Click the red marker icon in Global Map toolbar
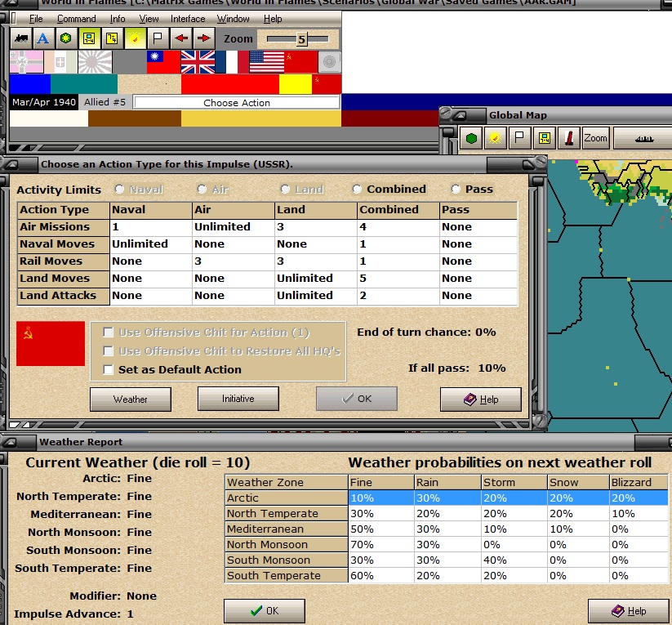Image resolution: width=672 pixels, height=625 pixels. click(569, 138)
